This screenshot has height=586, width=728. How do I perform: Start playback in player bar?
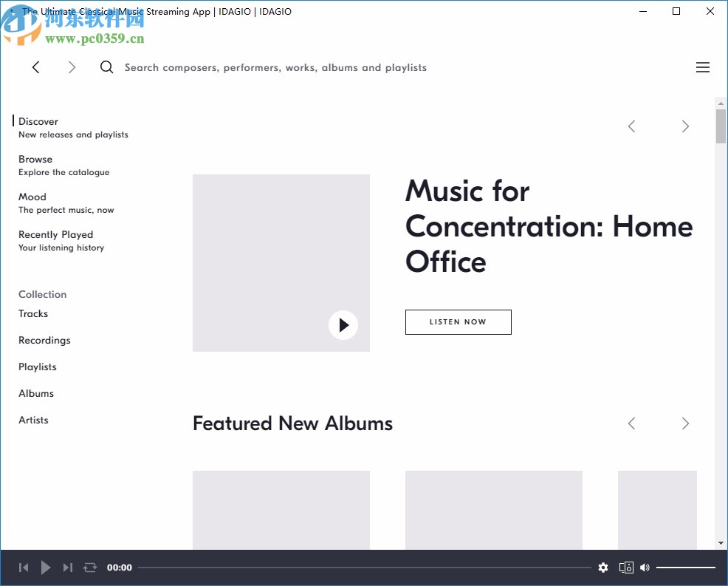click(x=46, y=568)
